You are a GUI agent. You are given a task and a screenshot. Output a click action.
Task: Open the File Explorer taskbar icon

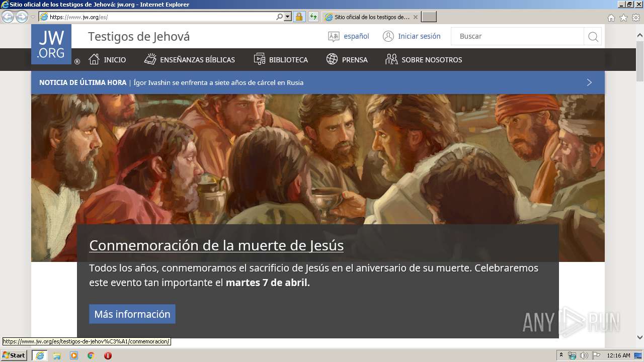[x=57, y=355]
